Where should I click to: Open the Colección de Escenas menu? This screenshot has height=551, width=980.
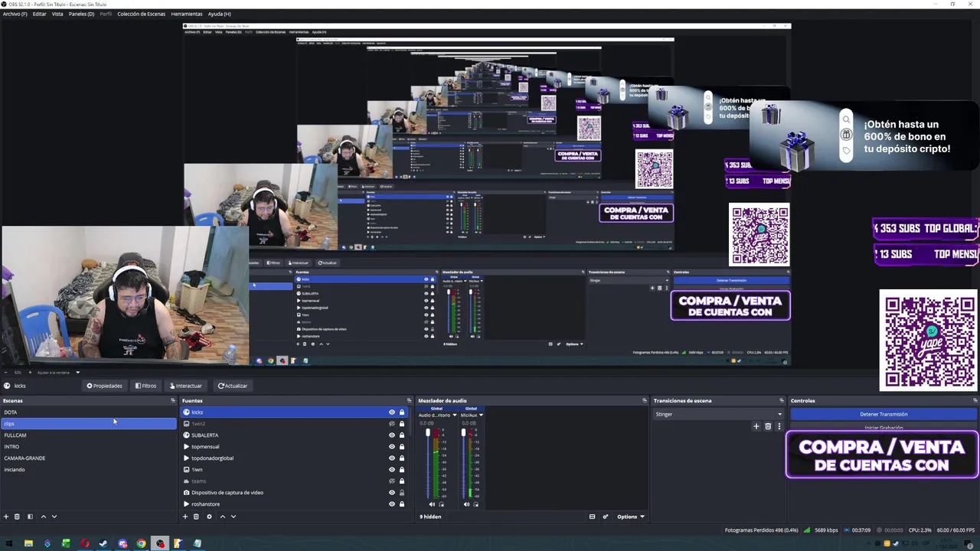click(x=141, y=14)
